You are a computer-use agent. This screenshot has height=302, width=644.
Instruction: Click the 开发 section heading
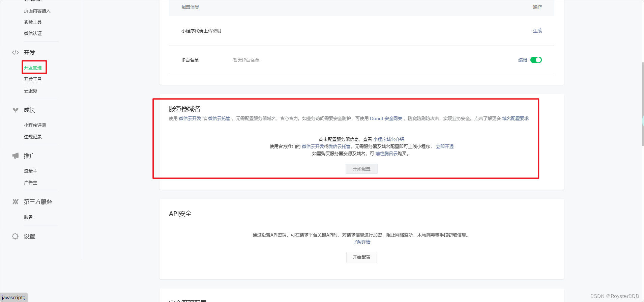coord(29,53)
